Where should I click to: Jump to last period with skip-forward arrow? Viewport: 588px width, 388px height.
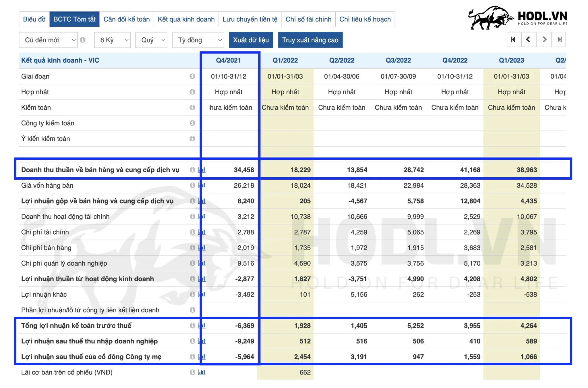(x=559, y=40)
